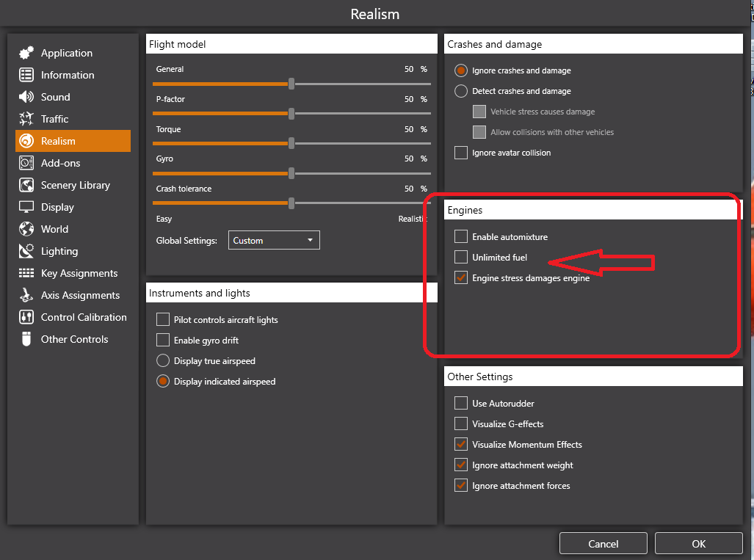Viewport: 754px width, 560px height.
Task: Click the P-factor slider handle
Action: (x=291, y=114)
